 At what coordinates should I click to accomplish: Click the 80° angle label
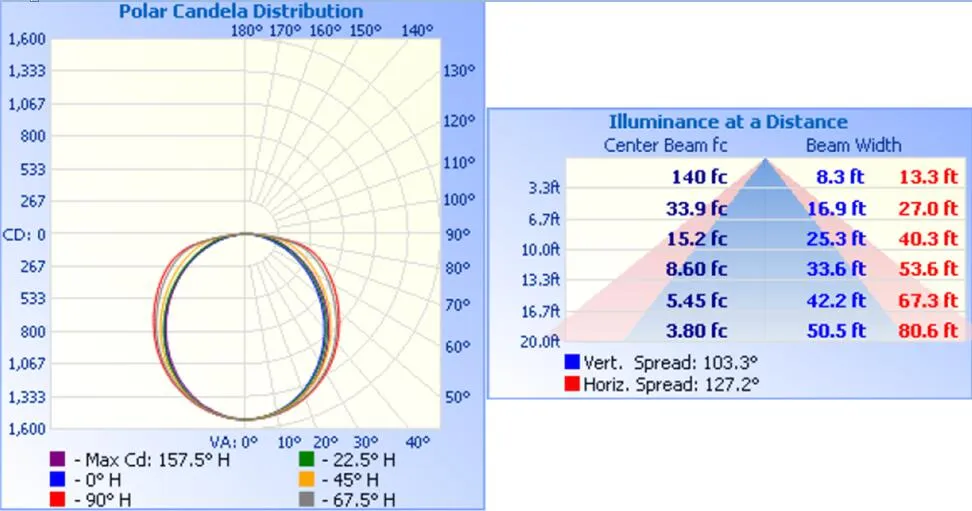pos(457,269)
